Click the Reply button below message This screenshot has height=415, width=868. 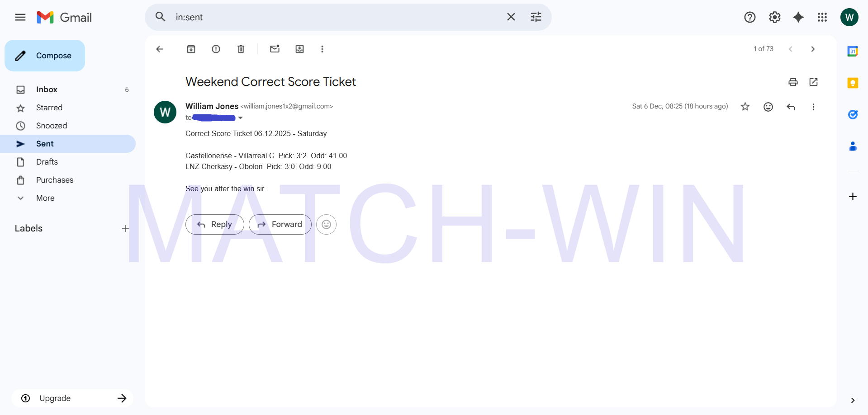point(215,224)
